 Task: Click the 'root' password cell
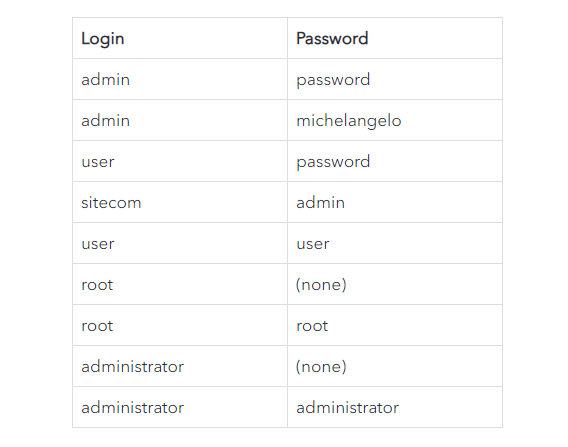(x=395, y=325)
